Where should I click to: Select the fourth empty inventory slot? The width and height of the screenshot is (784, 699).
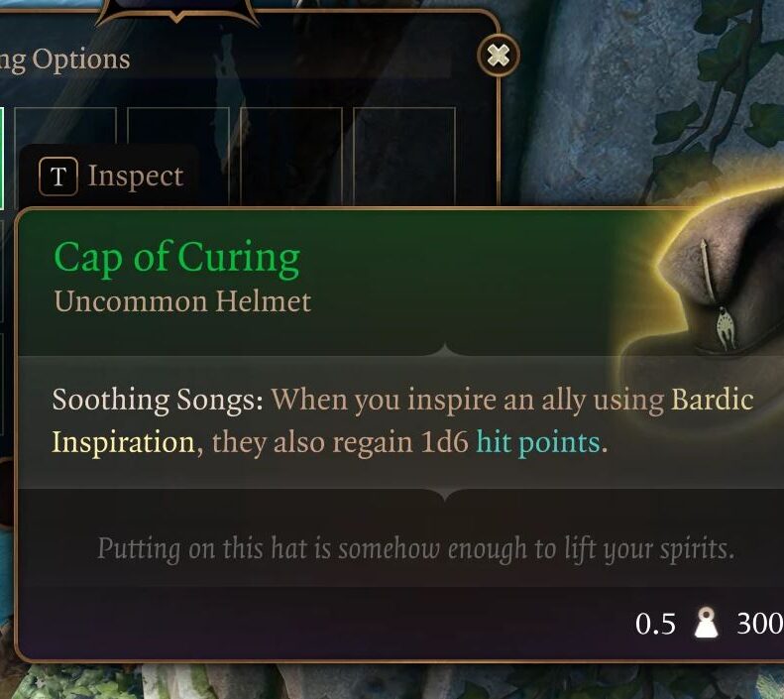404,156
